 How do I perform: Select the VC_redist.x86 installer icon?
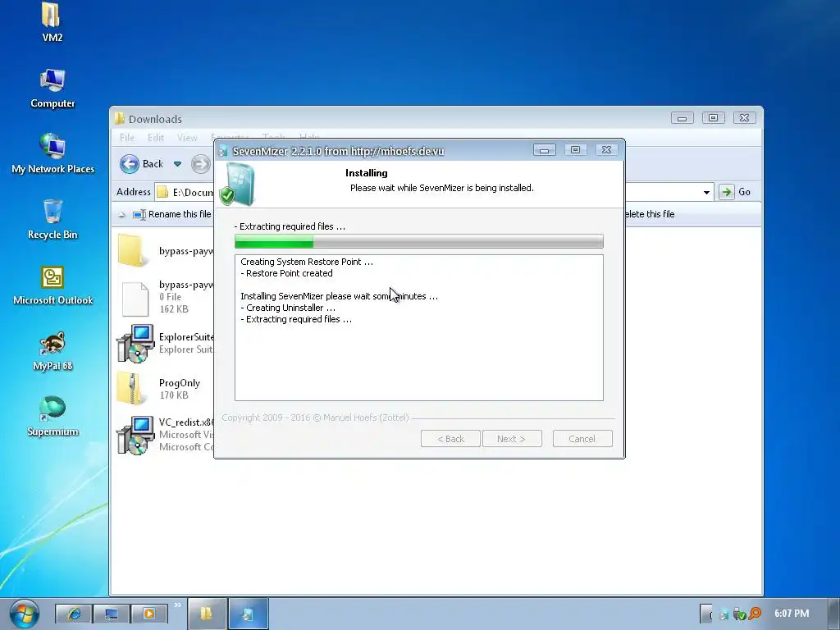pos(135,435)
